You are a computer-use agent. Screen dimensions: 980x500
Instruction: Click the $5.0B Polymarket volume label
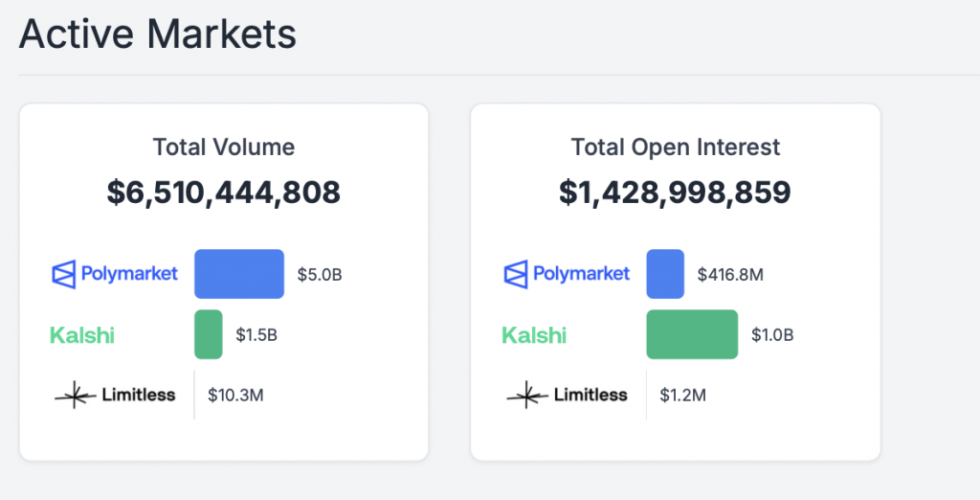point(320,276)
